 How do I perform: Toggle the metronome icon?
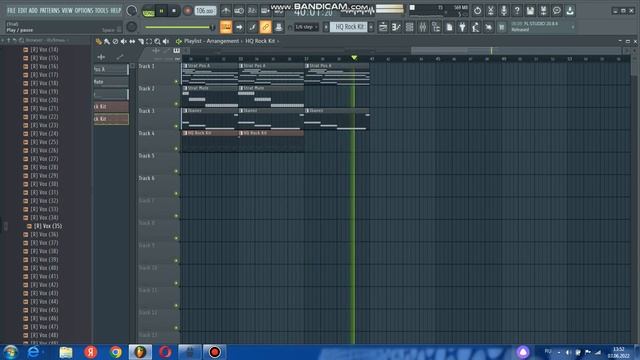[x=226, y=11]
